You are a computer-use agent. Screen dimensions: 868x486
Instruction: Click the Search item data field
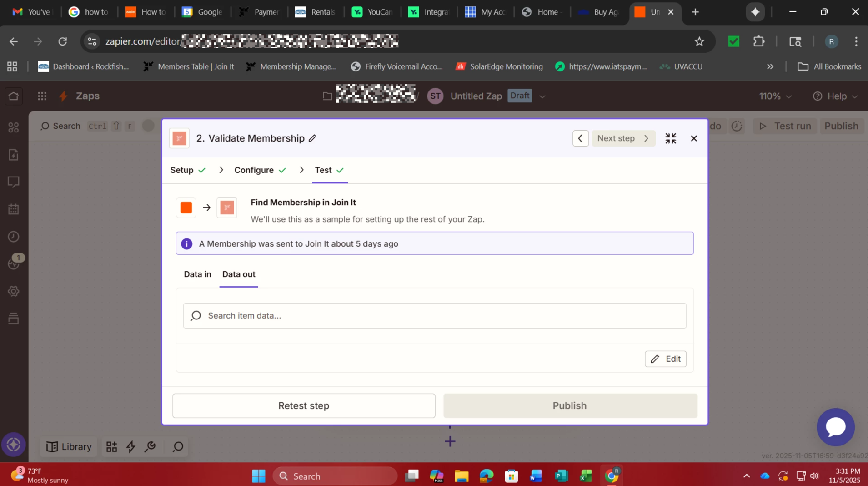pos(434,315)
